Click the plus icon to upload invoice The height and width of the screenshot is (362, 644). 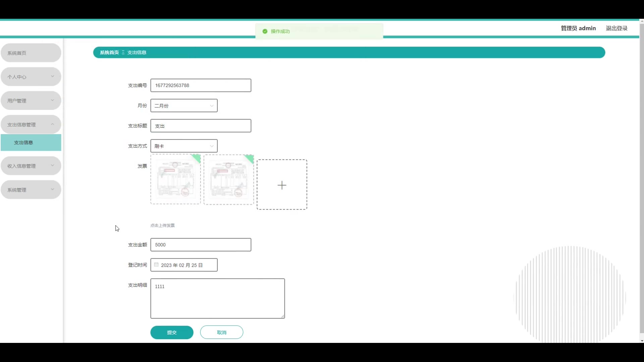tap(282, 185)
